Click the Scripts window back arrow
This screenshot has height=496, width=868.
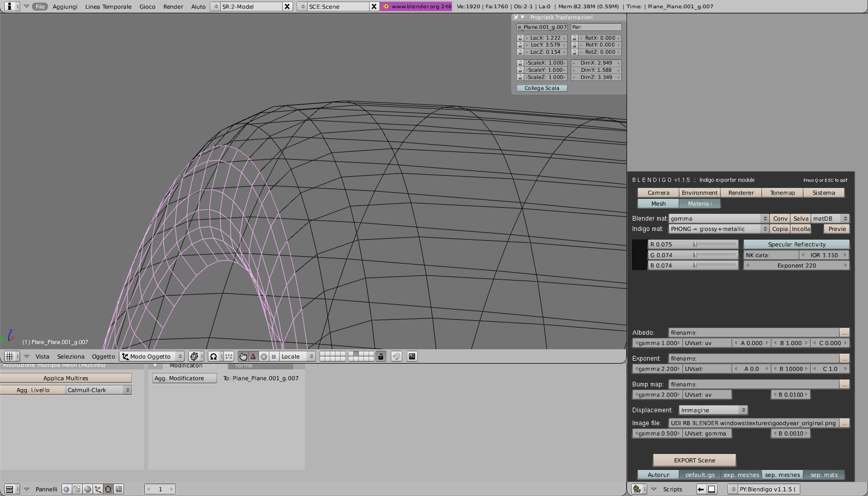(701, 489)
